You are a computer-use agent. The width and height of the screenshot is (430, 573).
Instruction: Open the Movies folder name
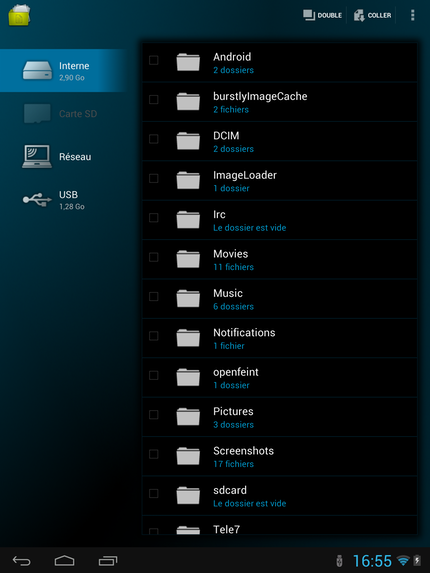pyautogui.click(x=231, y=254)
